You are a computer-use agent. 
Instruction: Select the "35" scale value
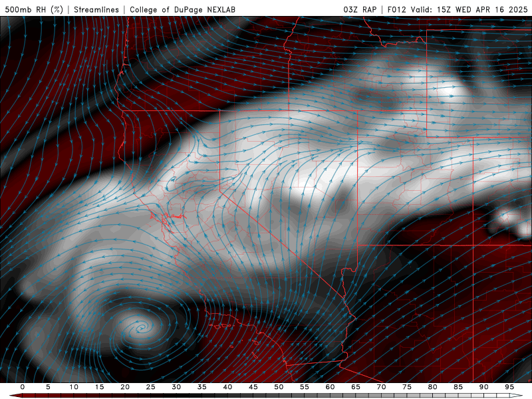tap(202, 387)
